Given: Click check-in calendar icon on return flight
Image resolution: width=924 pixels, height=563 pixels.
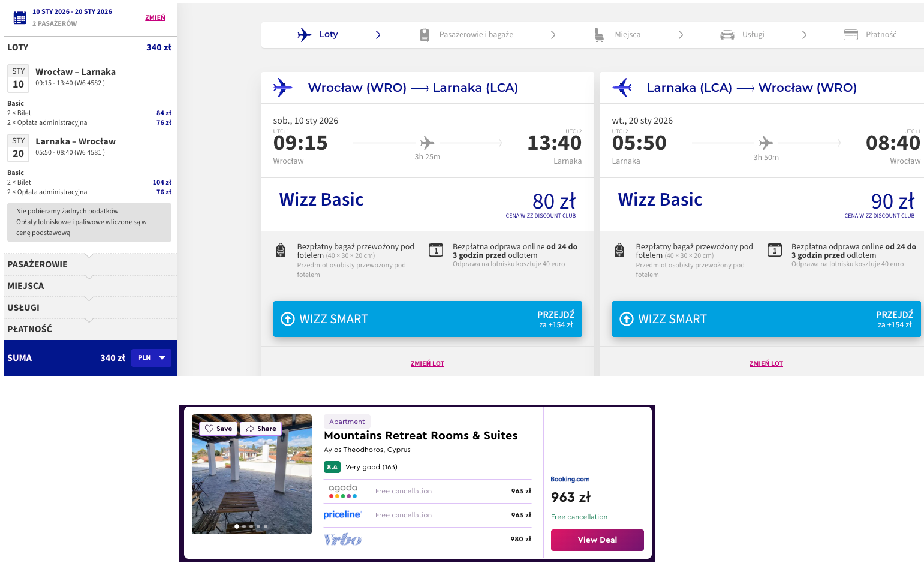Looking at the screenshot, I should [775, 250].
